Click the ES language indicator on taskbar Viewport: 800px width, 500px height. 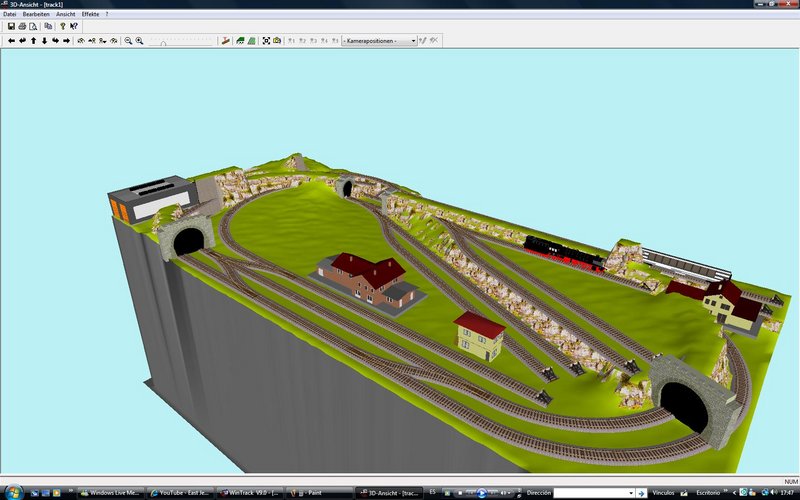pos(433,492)
